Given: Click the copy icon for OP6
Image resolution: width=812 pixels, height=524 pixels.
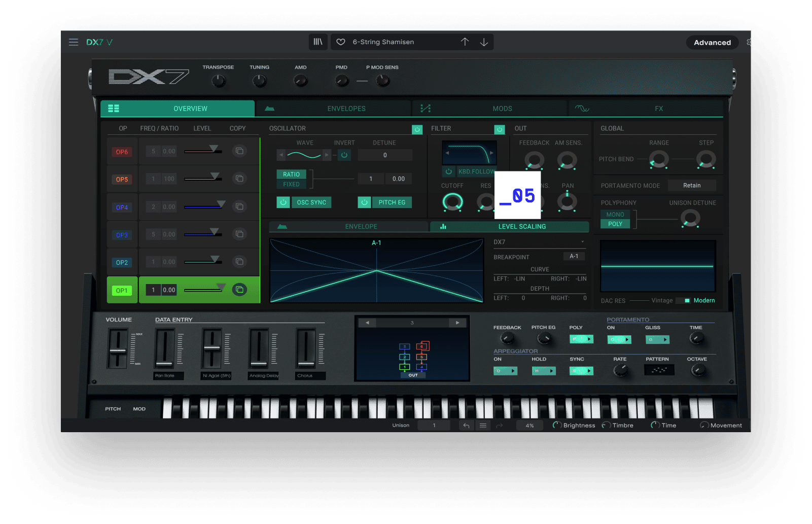Looking at the screenshot, I should click(x=239, y=151).
